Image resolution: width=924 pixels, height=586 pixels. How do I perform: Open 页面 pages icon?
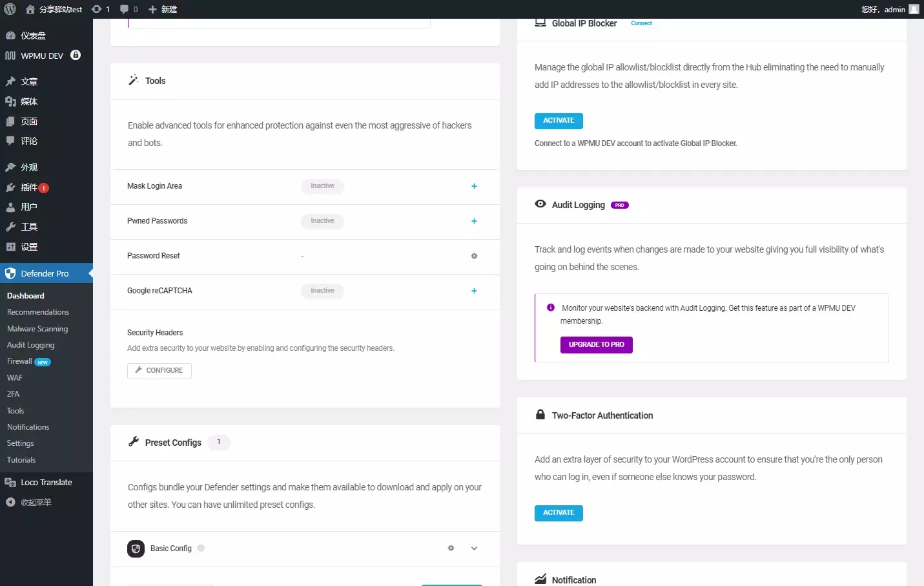click(10, 121)
